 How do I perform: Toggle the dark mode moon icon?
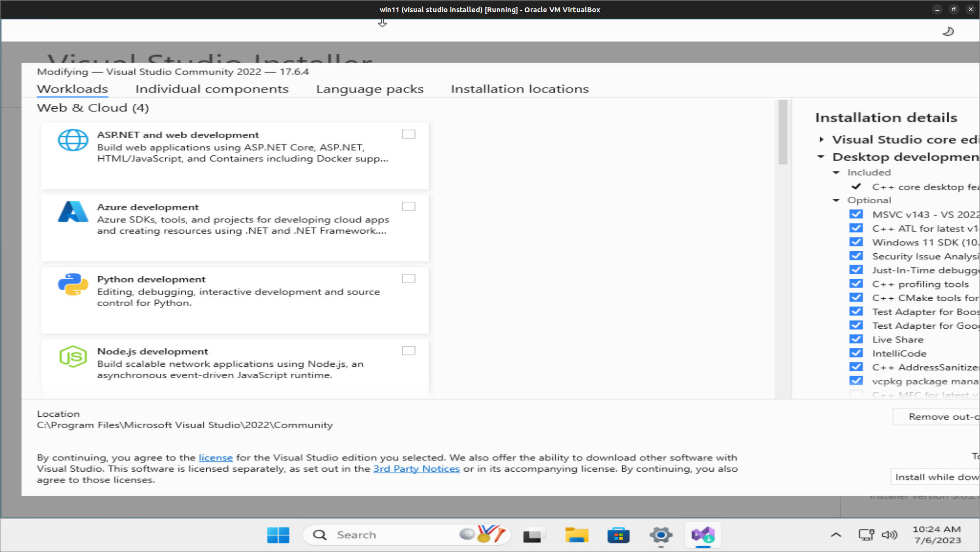point(948,32)
